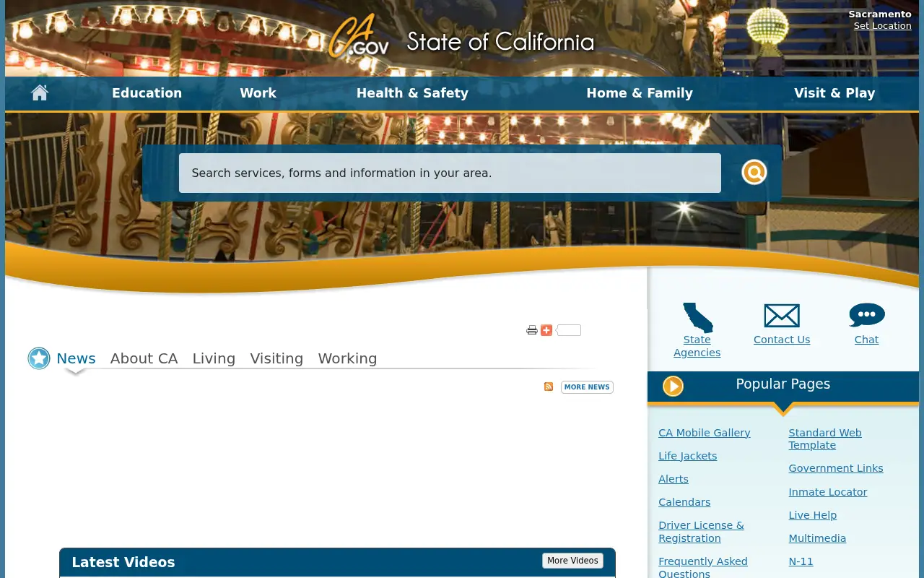924x578 pixels.
Task: Open the Visit & Play menu
Action: click(834, 93)
